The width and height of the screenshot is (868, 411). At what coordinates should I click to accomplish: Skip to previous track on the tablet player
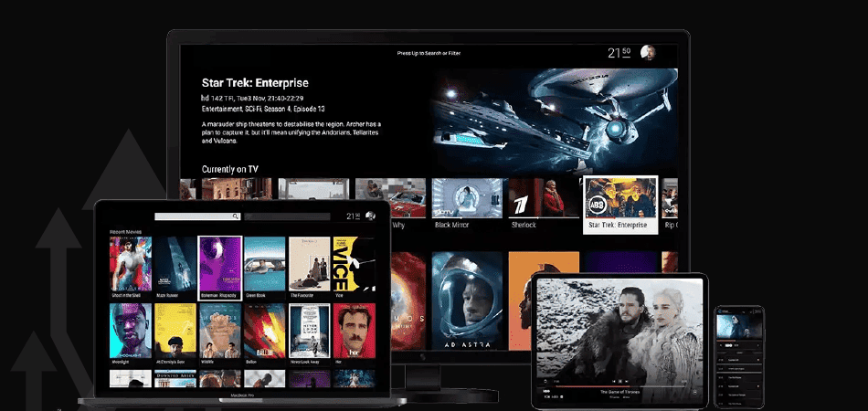[x=614, y=381]
